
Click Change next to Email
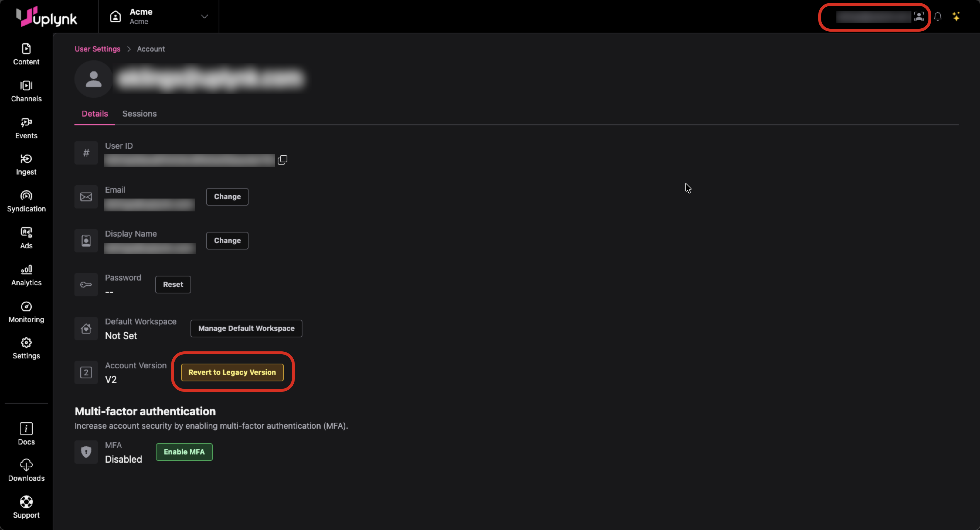click(227, 196)
